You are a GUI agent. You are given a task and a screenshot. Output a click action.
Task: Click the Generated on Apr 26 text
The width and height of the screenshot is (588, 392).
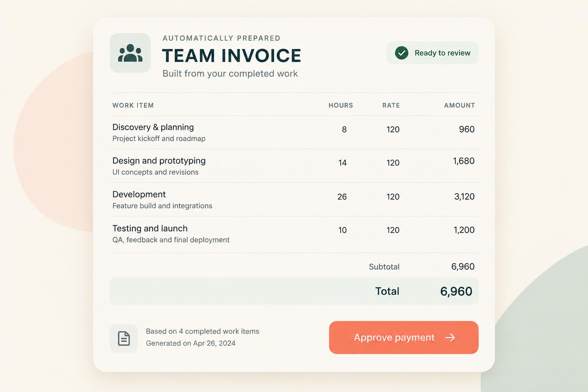(x=191, y=343)
